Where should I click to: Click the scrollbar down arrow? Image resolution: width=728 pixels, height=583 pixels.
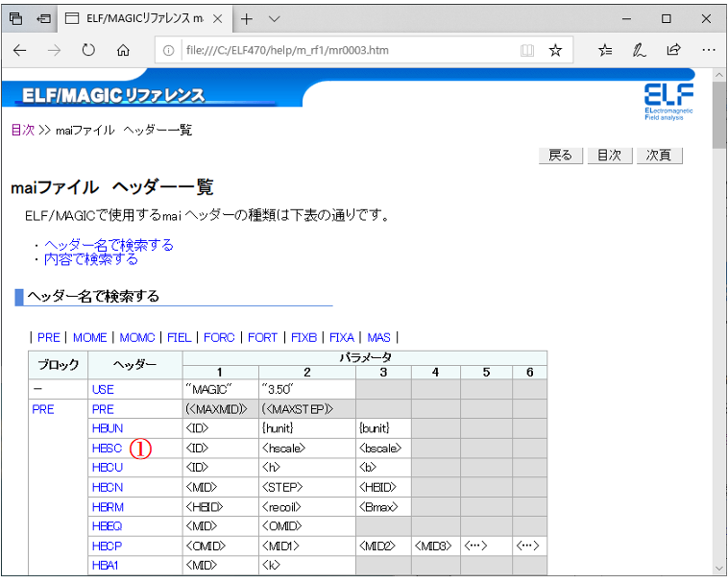pyautogui.click(x=719, y=569)
